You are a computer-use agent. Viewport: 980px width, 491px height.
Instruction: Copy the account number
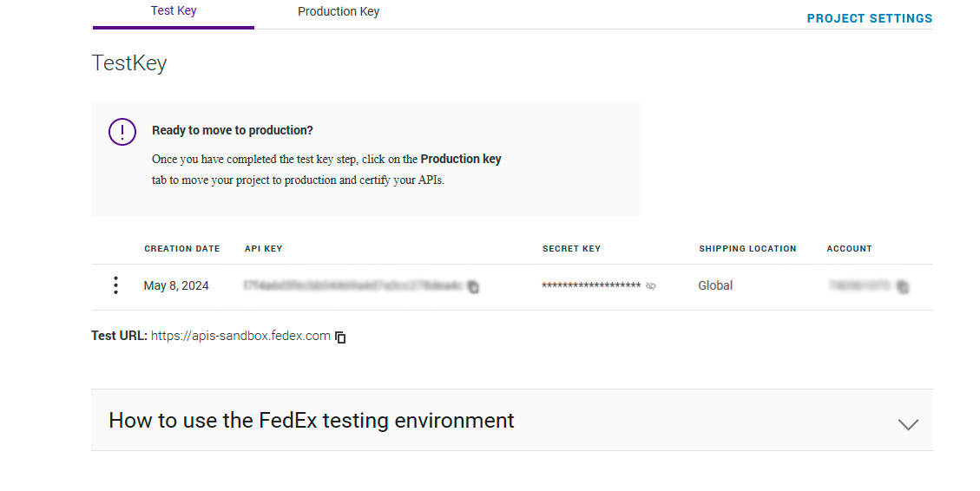[x=903, y=286]
